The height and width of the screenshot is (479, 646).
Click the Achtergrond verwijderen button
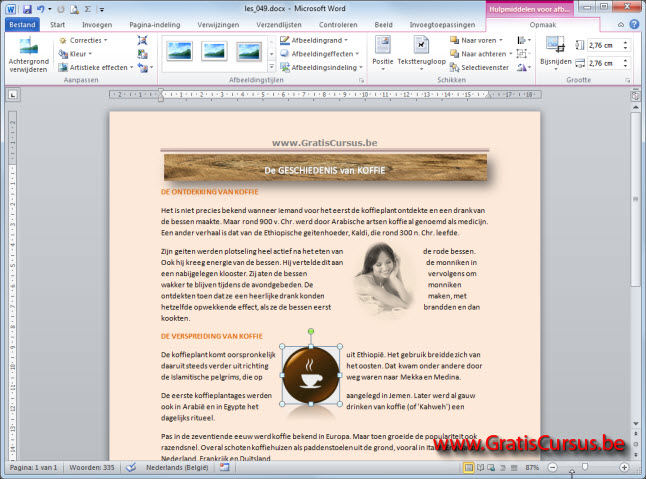pyautogui.click(x=28, y=55)
